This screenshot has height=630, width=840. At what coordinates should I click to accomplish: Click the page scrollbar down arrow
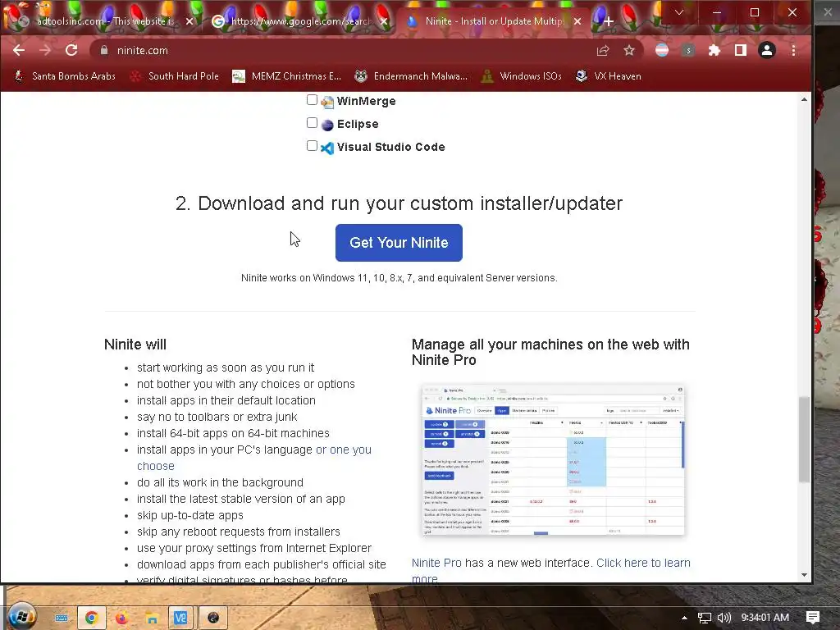[804, 575]
